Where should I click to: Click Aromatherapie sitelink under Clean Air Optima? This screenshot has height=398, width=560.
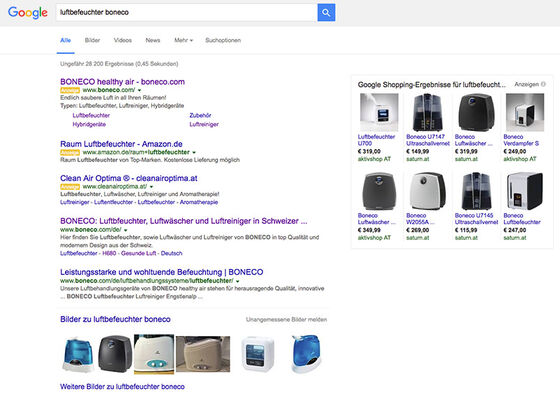tap(199, 202)
